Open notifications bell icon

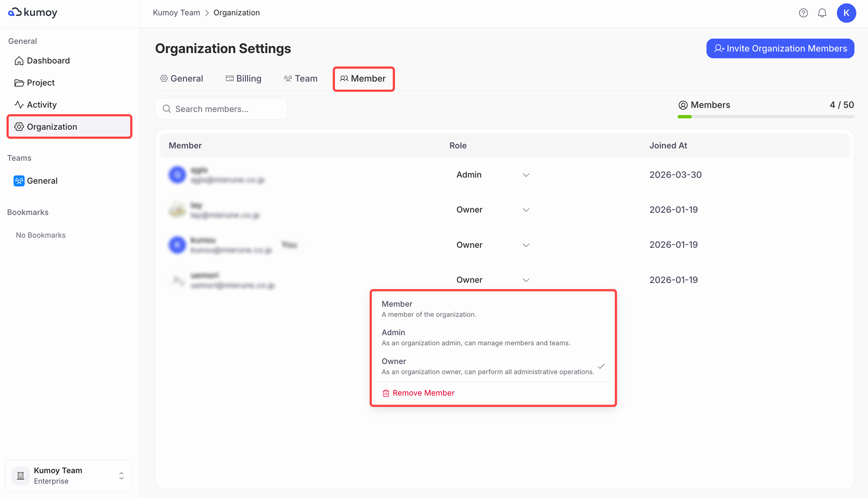(822, 13)
